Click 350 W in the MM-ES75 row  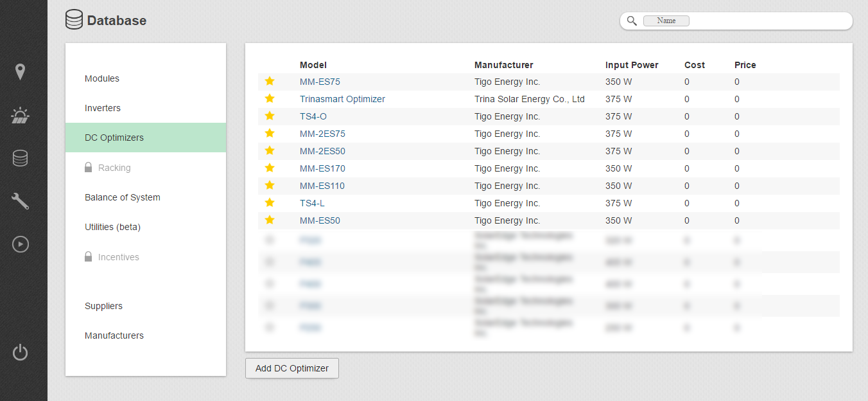(619, 82)
